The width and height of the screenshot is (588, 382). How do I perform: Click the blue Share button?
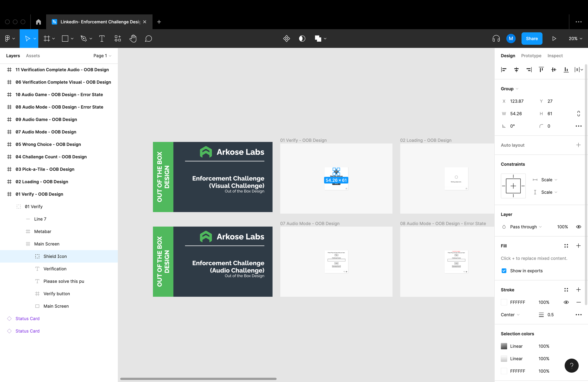pos(532,39)
